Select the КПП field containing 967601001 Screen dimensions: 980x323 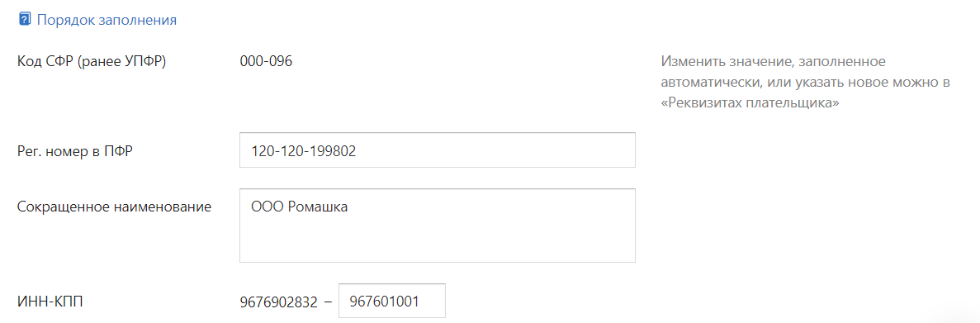pyautogui.click(x=392, y=302)
